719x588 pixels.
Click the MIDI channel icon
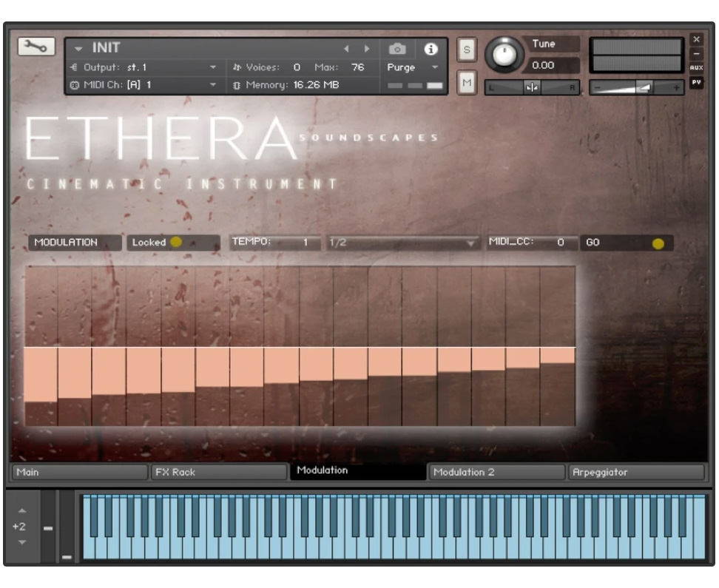[74, 85]
